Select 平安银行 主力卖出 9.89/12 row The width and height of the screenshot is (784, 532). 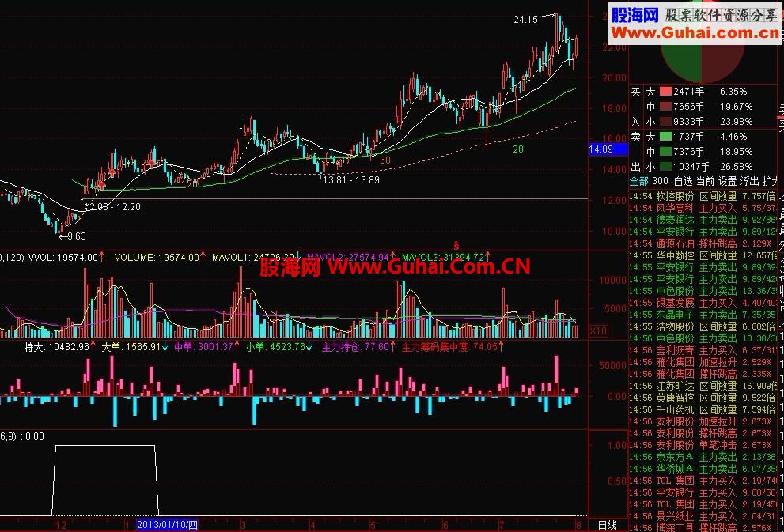[702, 232]
